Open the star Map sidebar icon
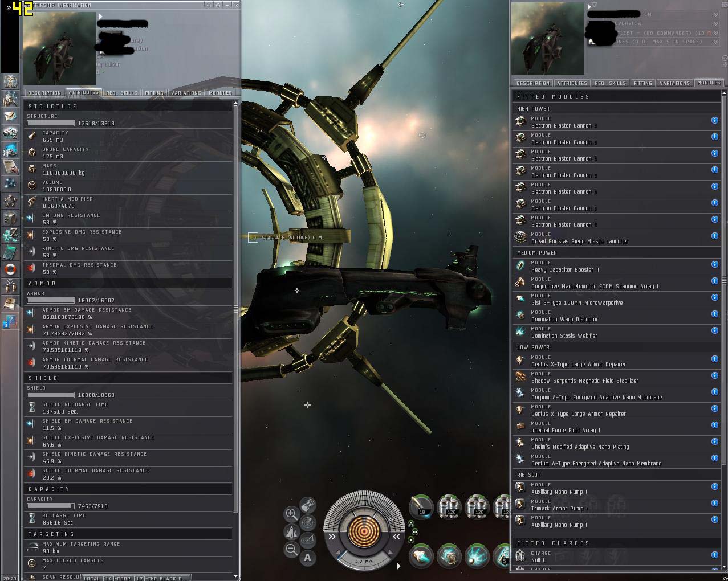This screenshot has width=728, height=581. (x=10, y=183)
